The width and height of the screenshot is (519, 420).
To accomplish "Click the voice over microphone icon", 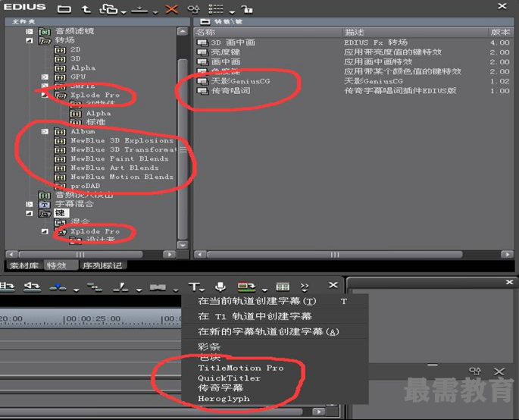I will 220,287.
